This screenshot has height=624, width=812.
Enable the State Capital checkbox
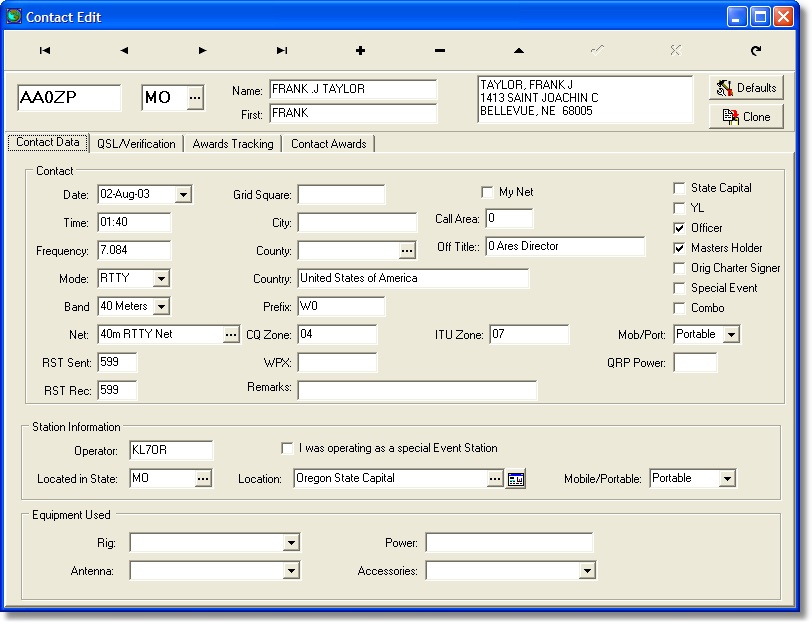click(x=680, y=188)
